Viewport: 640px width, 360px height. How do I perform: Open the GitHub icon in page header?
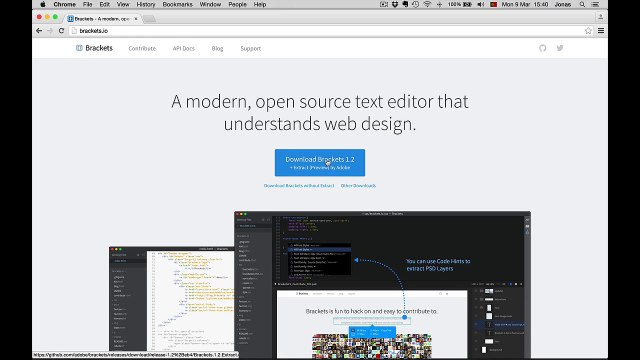point(542,48)
